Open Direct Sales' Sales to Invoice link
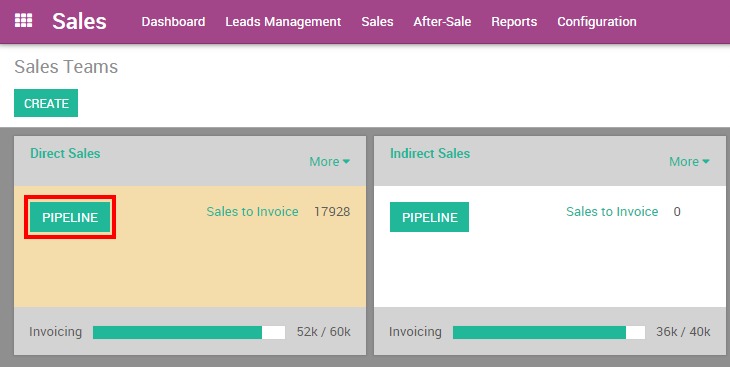This screenshot has height=367, width=730. click(x=252, y=211)
